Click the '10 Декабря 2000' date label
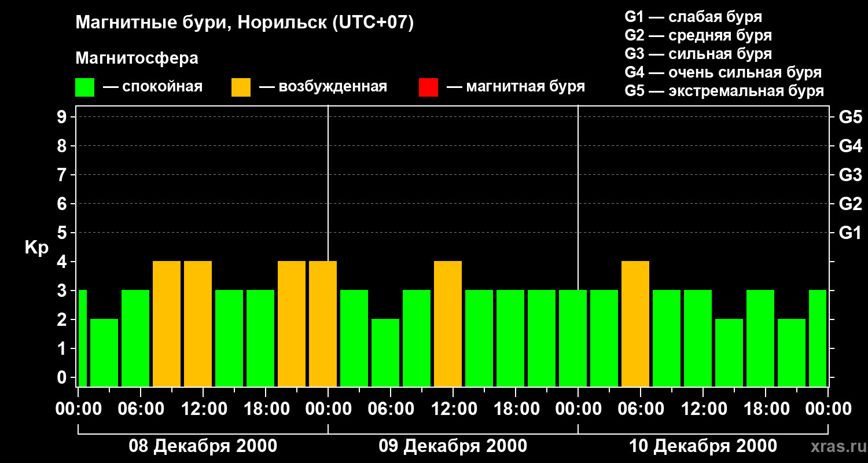868x463 pixels. click(x=703, y=446)
